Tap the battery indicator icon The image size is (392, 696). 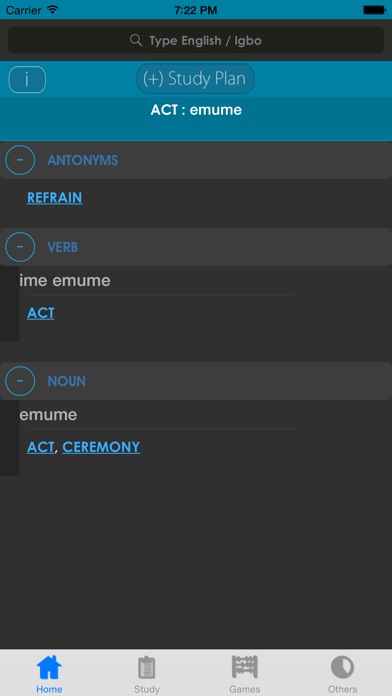375,10
